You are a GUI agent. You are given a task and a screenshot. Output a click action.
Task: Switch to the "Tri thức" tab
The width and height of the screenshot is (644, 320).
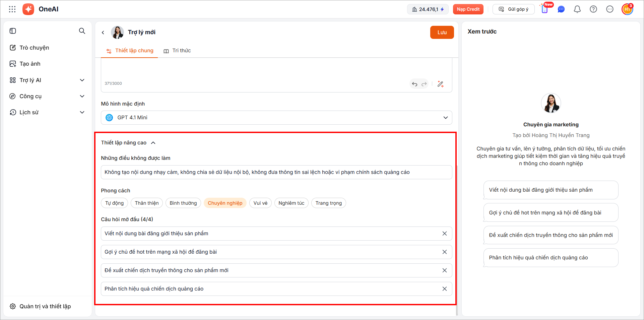(177, 51)
